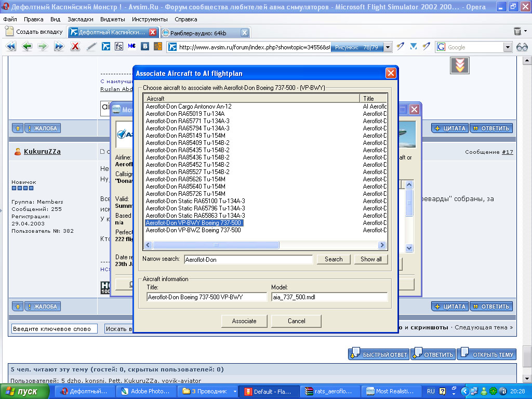This screenshot has width=532, height=399.
Task: Open the orange 'SC' bookmark icon
Action: (158, 46)
